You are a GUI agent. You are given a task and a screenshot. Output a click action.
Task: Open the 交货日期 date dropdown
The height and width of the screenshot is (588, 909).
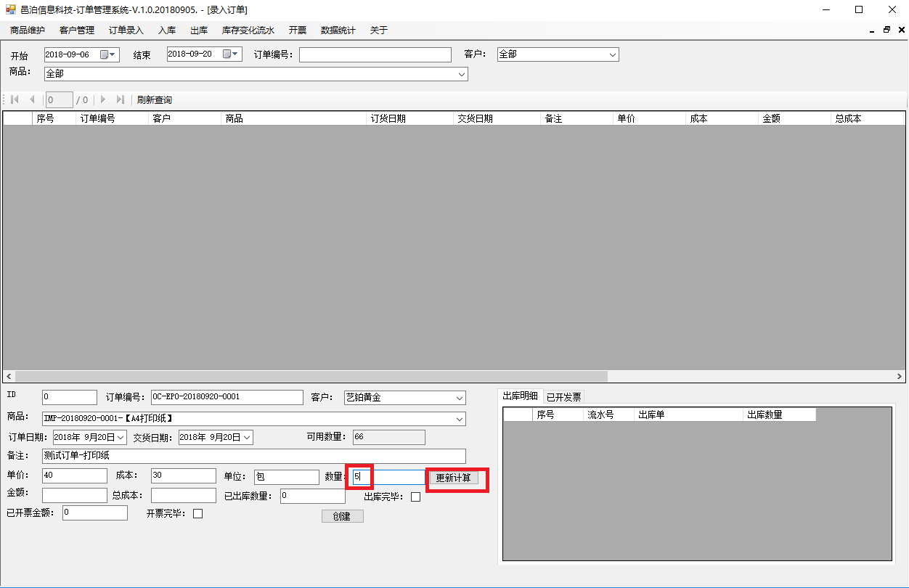pyautogui.click(x=247, y=437)
